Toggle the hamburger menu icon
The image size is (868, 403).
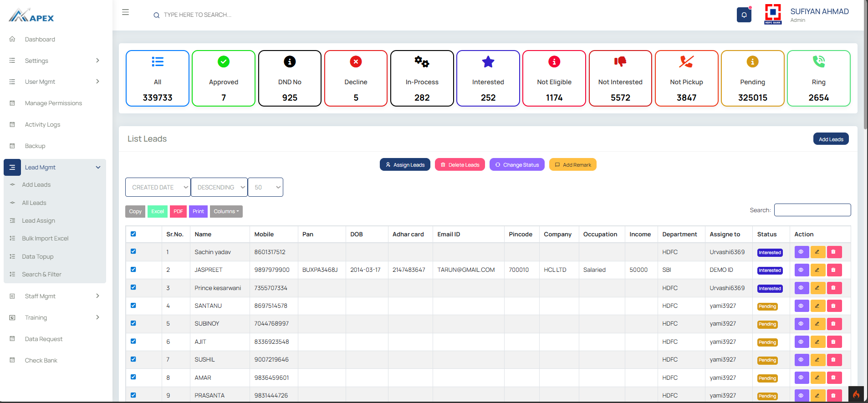[126, 12]
